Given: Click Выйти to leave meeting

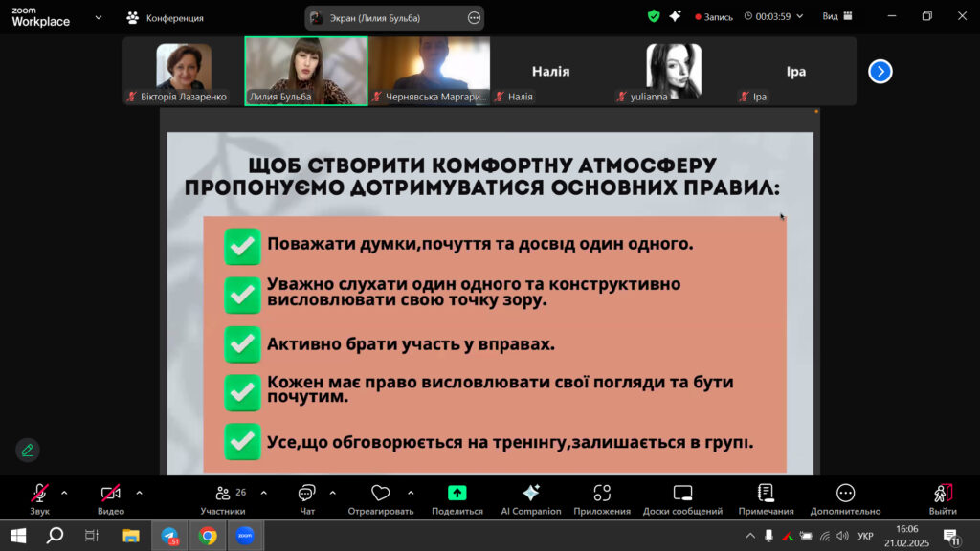Looking at the screenshot, I should (x=943, y=499).
